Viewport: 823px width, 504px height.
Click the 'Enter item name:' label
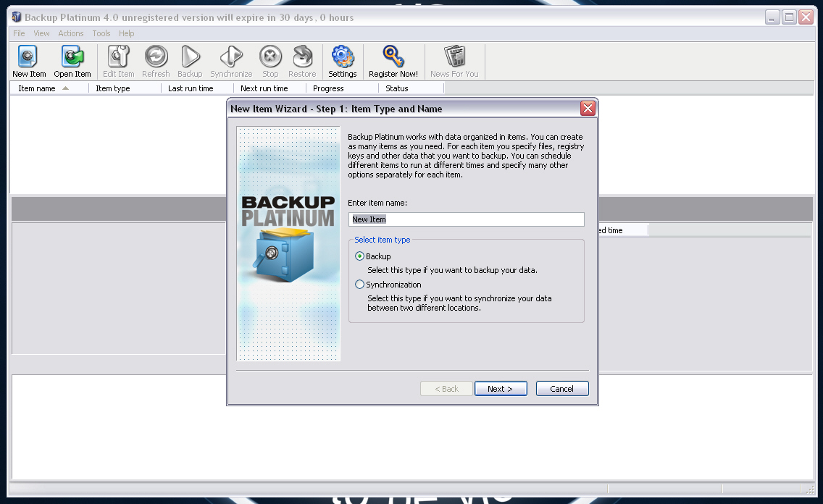click(x=377, y=203)
